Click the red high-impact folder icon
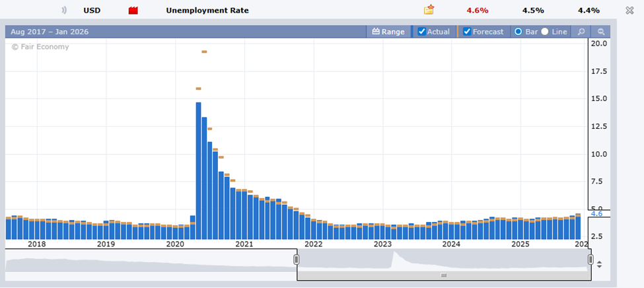644x288 pixels. [x=133, y=11]
